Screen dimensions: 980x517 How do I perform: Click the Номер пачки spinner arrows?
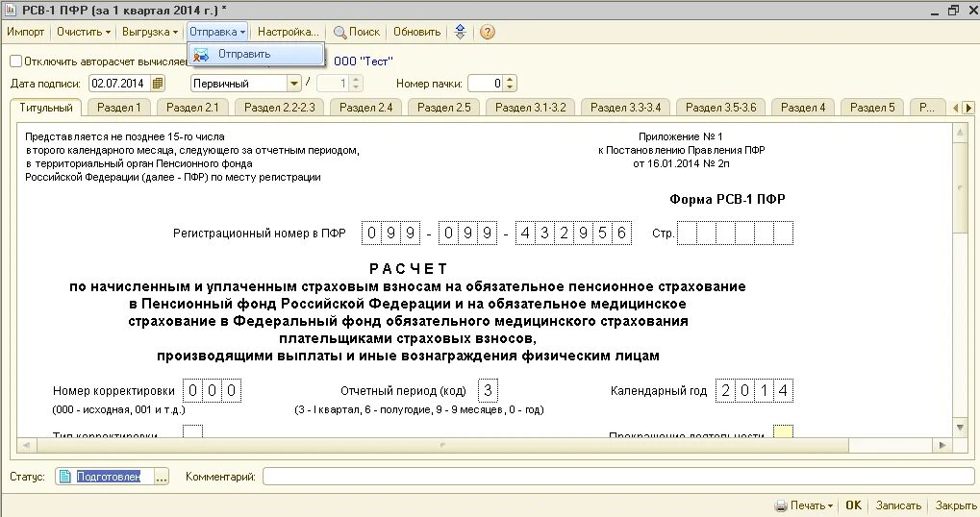510,83
